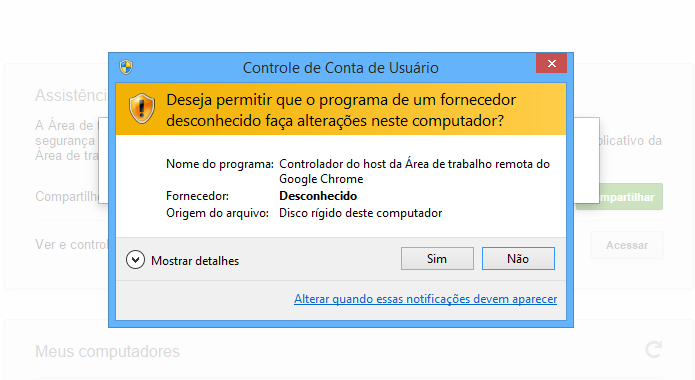695x380 pixels.
Task: Click the Controle de Conta de Usuário title text
Action: click(x=340, y=68)
